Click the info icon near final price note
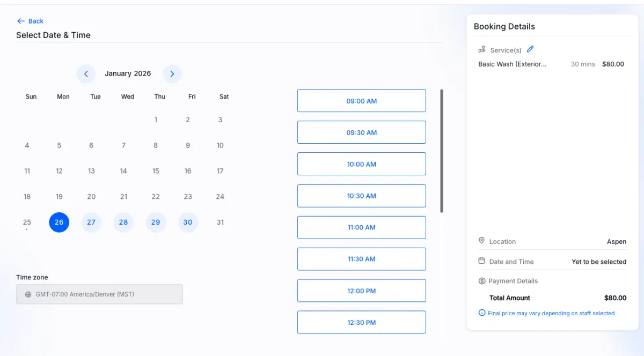Screen dimensions: 644x356 pos(481,313)
